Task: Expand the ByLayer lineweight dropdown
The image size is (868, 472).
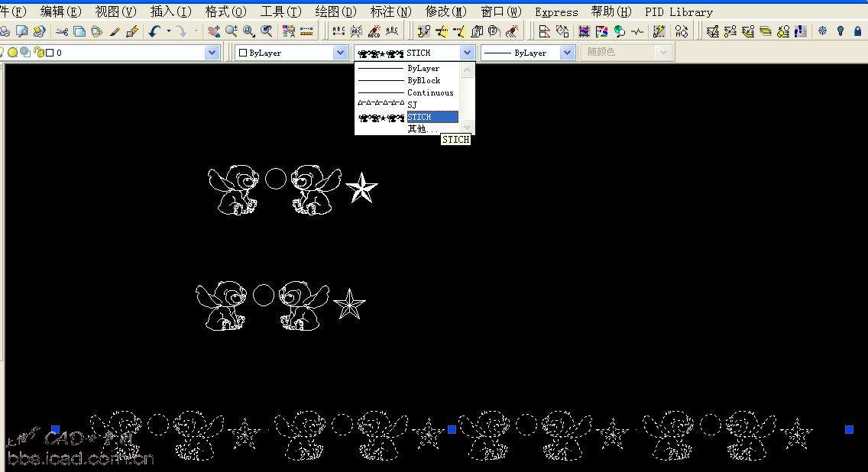Action: pos(567,53)
